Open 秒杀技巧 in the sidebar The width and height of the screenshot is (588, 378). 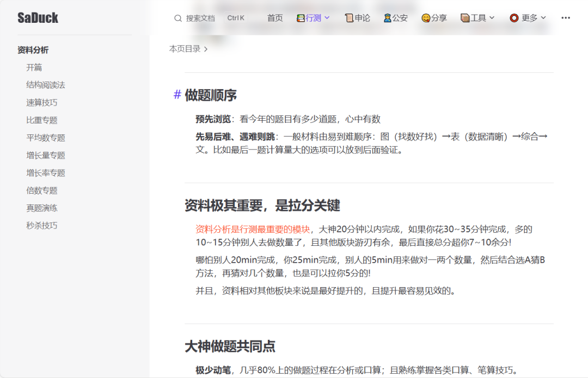[41, 226]
